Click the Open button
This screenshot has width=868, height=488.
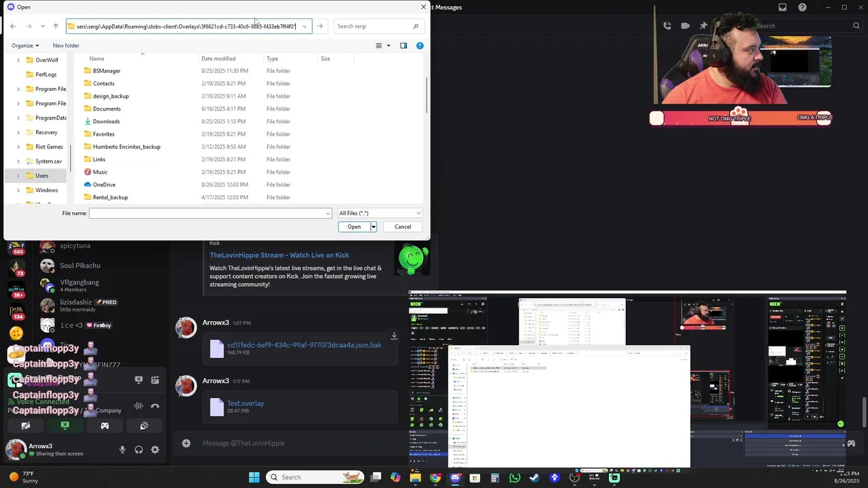354,227
